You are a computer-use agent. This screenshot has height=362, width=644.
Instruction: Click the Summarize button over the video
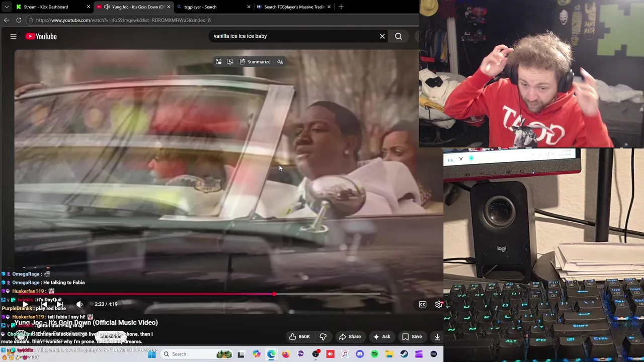point(255,62)
